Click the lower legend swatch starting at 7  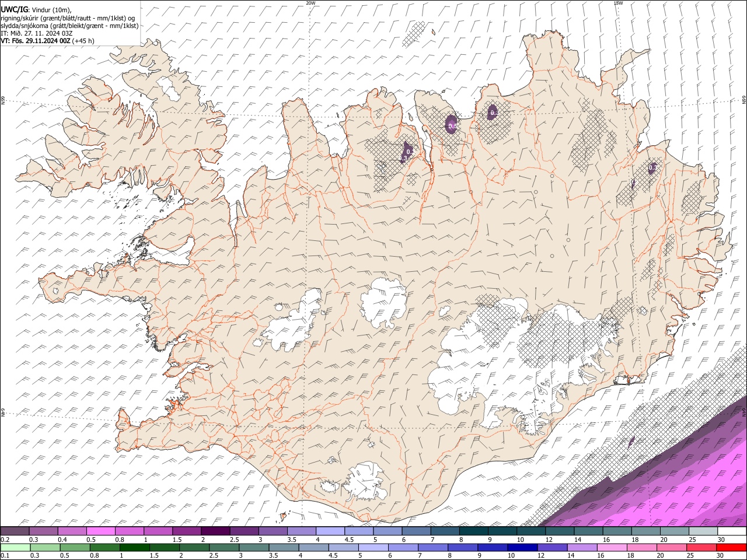coord(433,547)
